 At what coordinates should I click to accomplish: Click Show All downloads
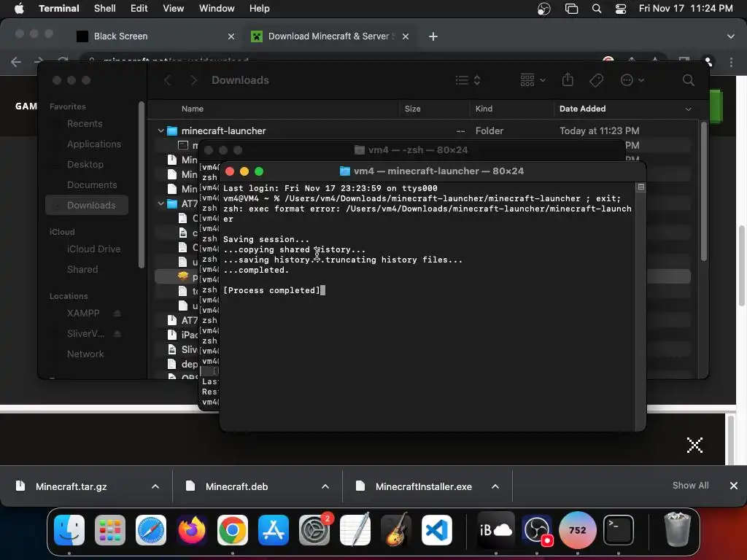[690, 485]
